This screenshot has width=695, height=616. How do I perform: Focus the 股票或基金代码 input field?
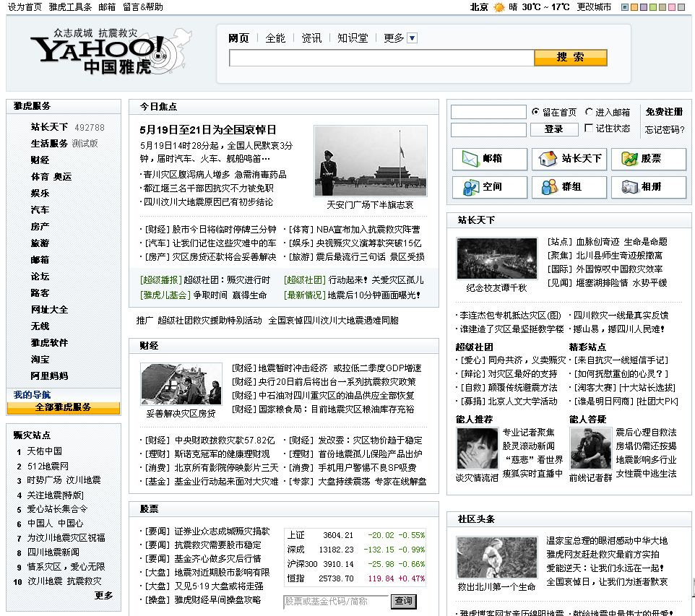point(336,602)
